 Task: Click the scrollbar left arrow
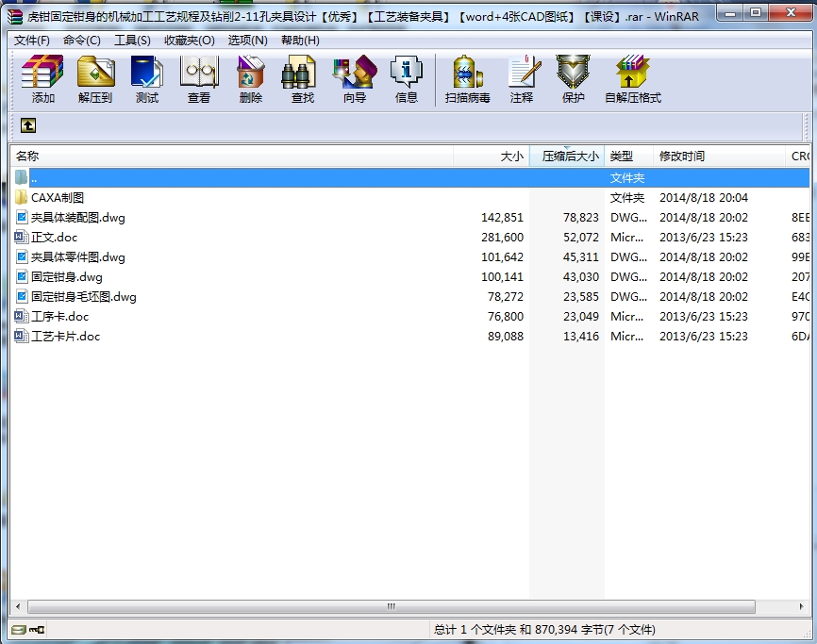coord(18,606)
